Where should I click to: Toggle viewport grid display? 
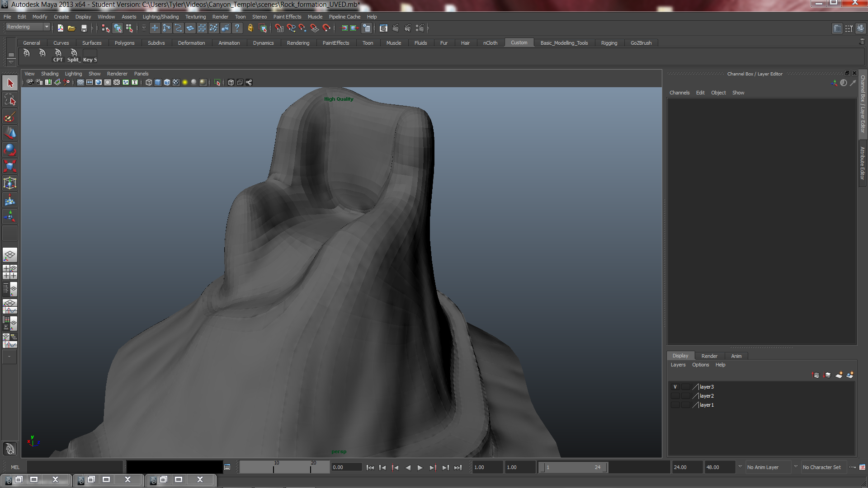point(80,82)
